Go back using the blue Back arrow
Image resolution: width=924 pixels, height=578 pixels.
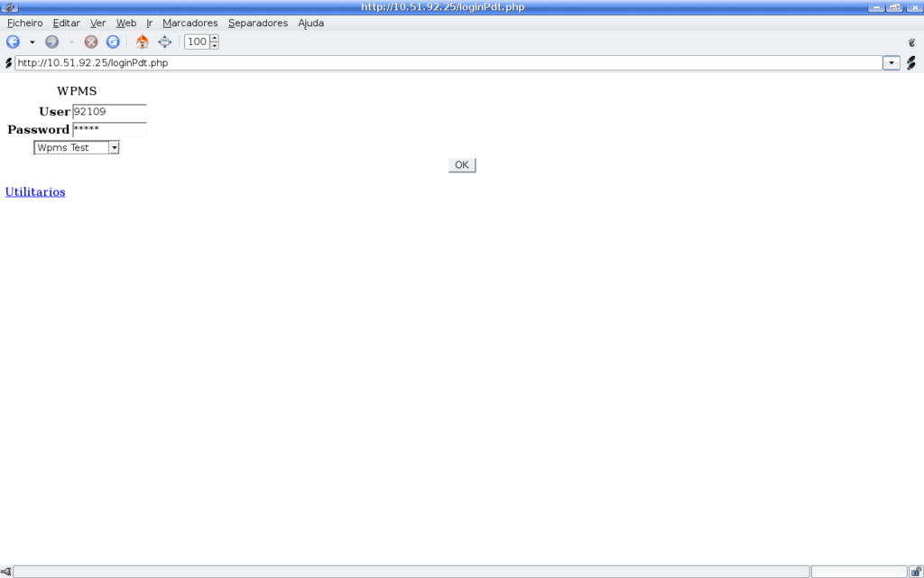[13, 42]
